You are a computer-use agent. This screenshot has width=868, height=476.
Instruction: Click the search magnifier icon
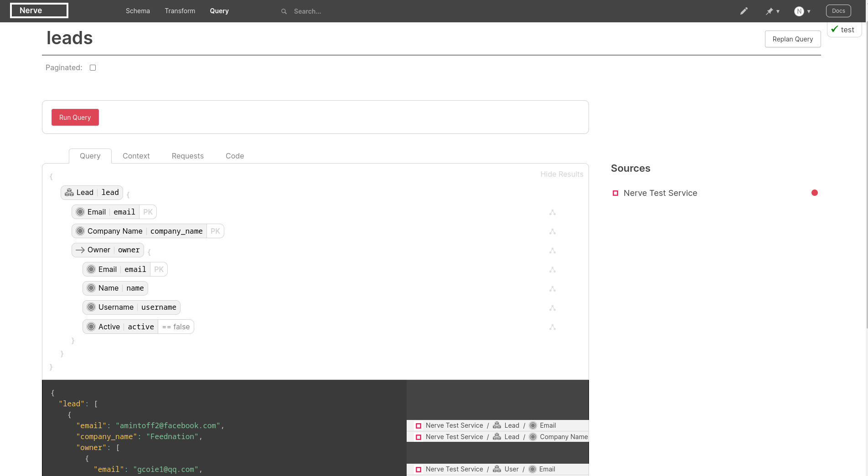[284, 11]
